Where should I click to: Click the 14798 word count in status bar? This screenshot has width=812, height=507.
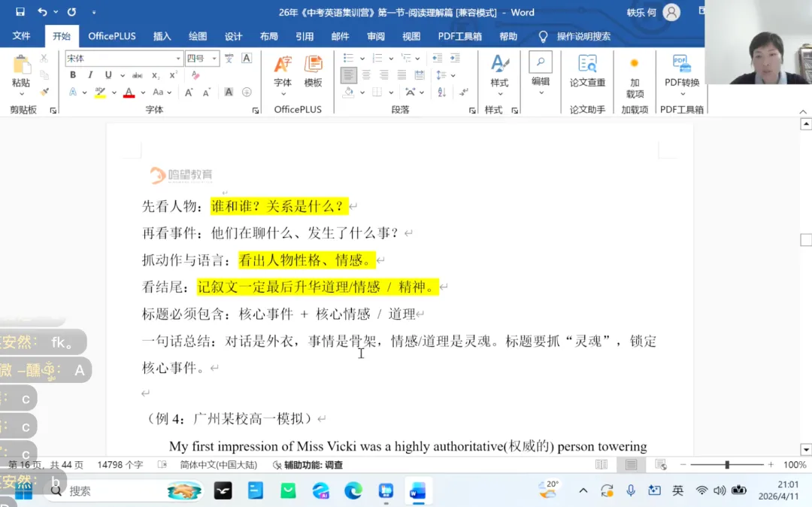pyautogui.click(x=119, y=464)
